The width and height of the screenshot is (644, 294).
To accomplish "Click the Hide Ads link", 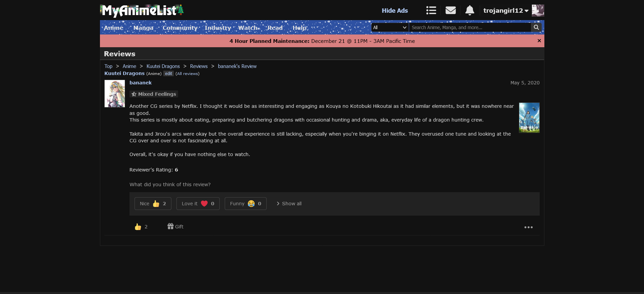I will (395, 10).
